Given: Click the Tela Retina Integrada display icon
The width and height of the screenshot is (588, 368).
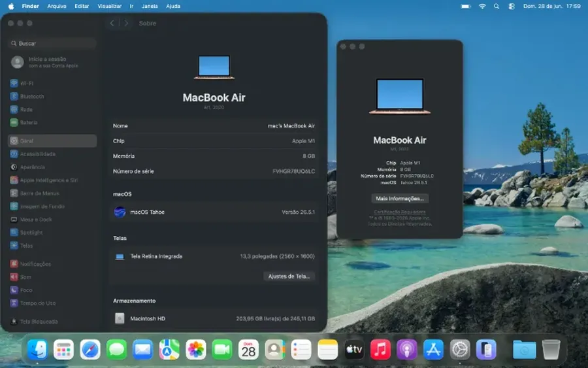Looking at the screenshot, I should (x=120, y=257).
